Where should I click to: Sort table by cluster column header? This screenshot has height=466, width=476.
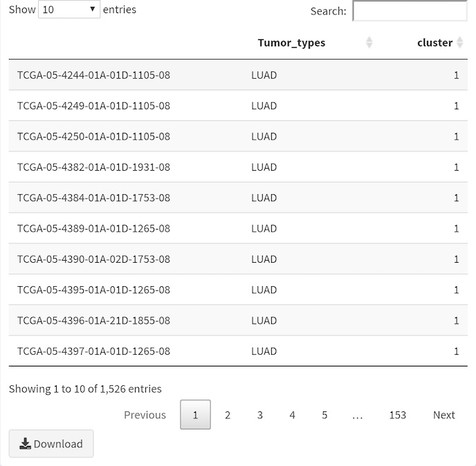[434, 43]
